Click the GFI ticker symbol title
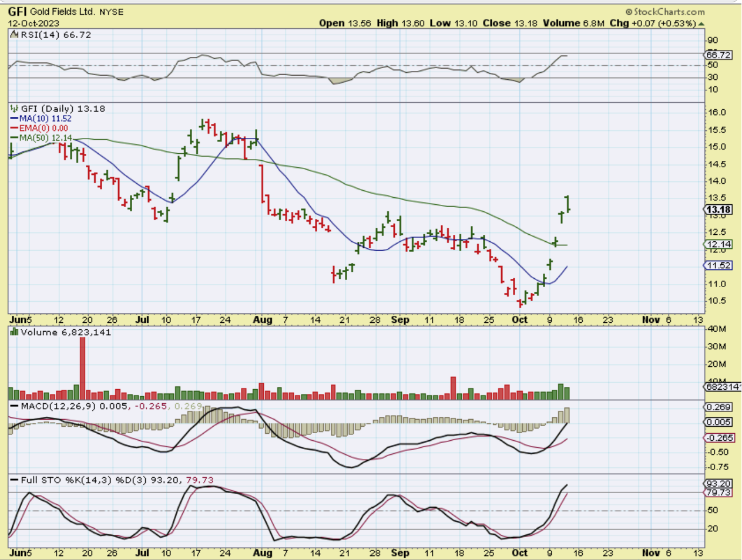The width and height of the screenshot is (742, 560). click(17, 12)
